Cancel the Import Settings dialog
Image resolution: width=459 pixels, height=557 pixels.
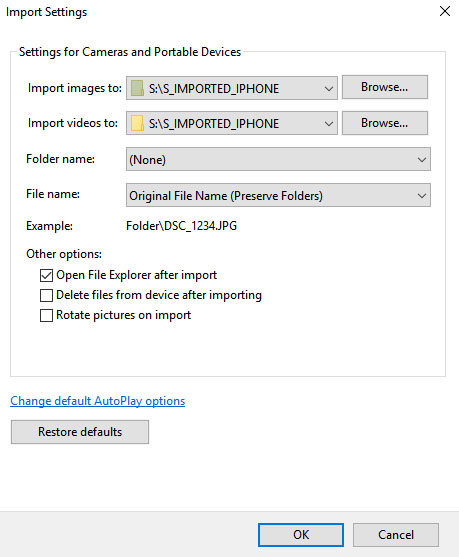(x=396, y=535)
